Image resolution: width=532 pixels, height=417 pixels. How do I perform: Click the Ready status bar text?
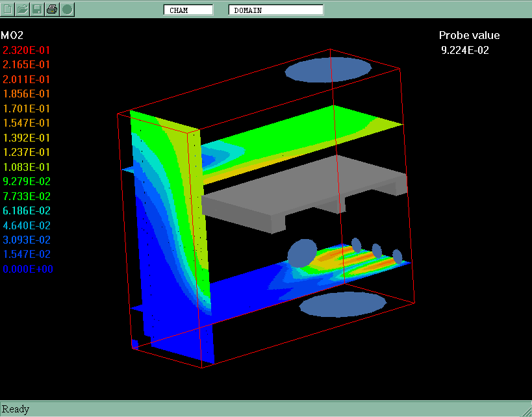click(x=16, y=409)
